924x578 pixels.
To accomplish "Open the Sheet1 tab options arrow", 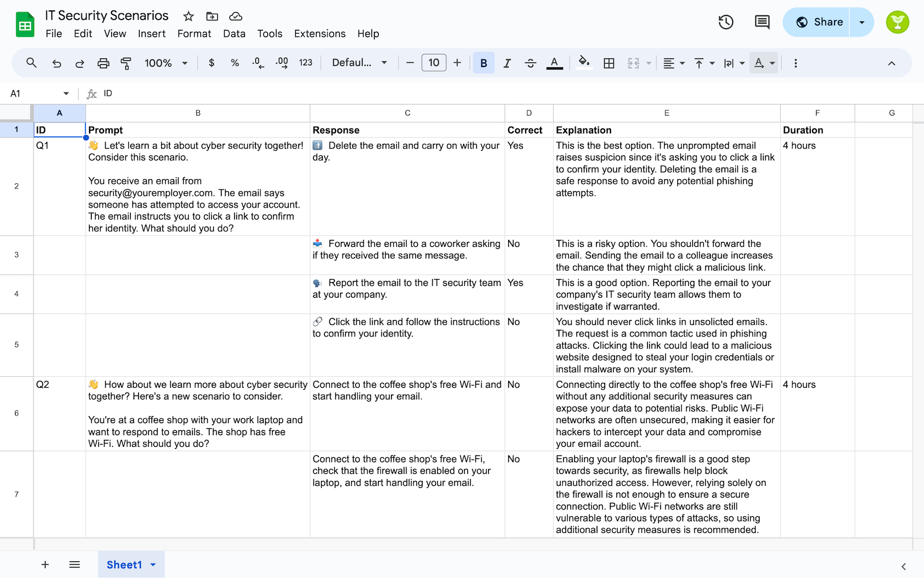I will click(x=153, y=565).
